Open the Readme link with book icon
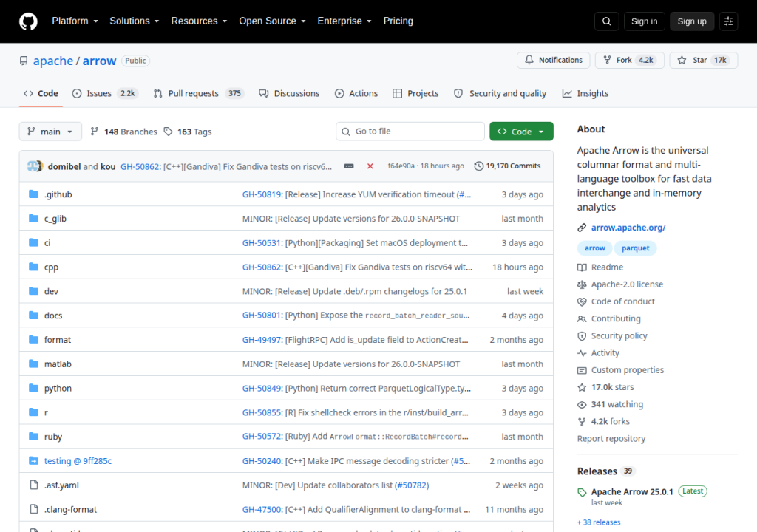 click(x=600, y=267)
